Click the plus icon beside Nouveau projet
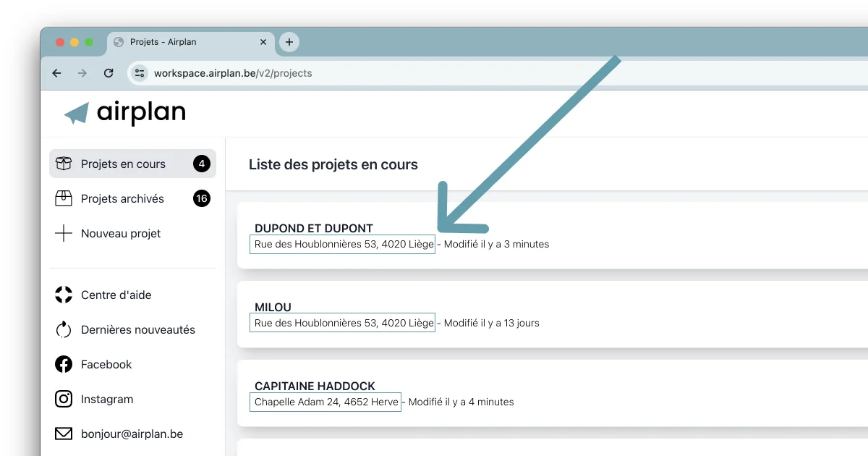 click(64, 233)
